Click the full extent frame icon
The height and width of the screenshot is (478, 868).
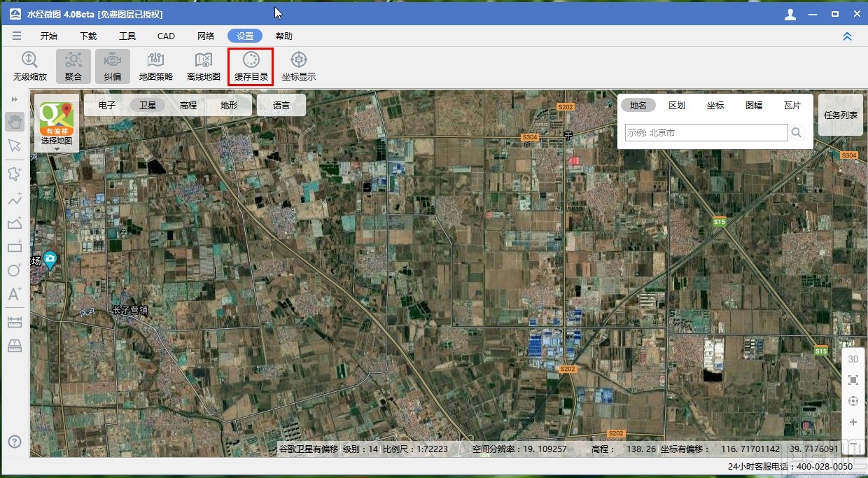click(x=853, y=380)
